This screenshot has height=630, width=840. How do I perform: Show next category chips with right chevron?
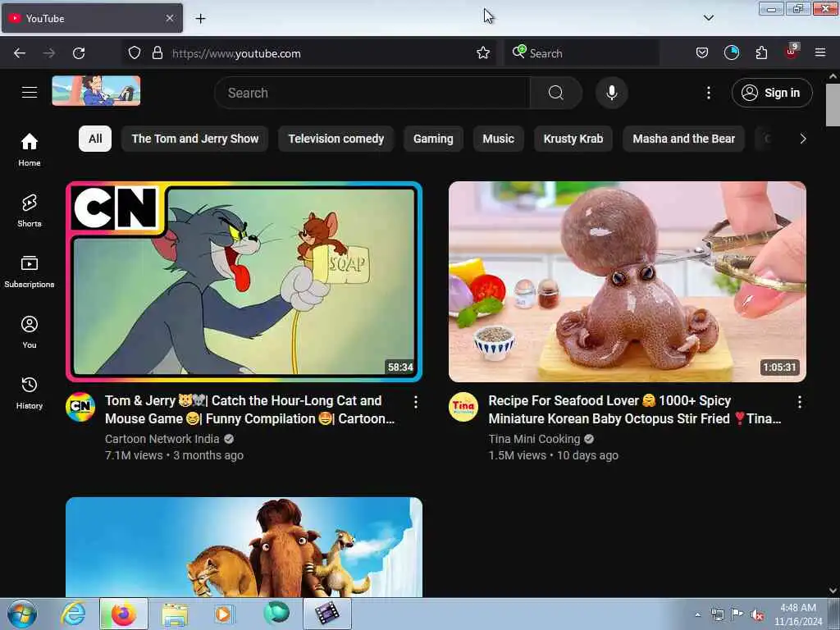[x=802, y=139]
